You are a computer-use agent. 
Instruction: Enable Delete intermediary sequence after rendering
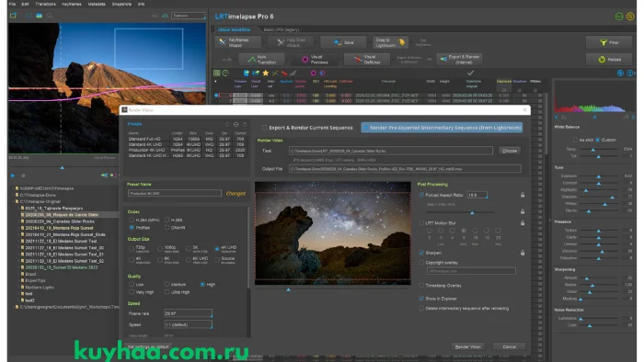pyautogui.click(x=421, y=309)
